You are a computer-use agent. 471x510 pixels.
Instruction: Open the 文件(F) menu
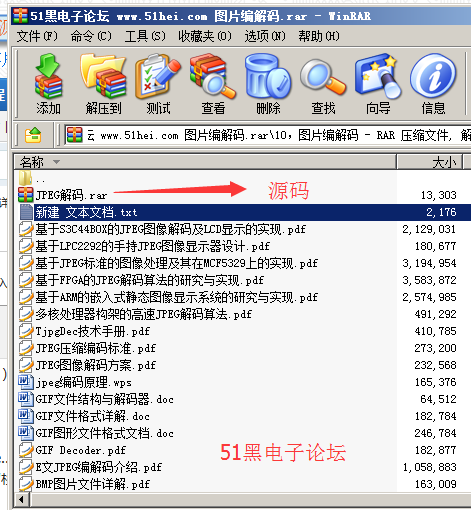pyautogui.click(x=37, y=36)
